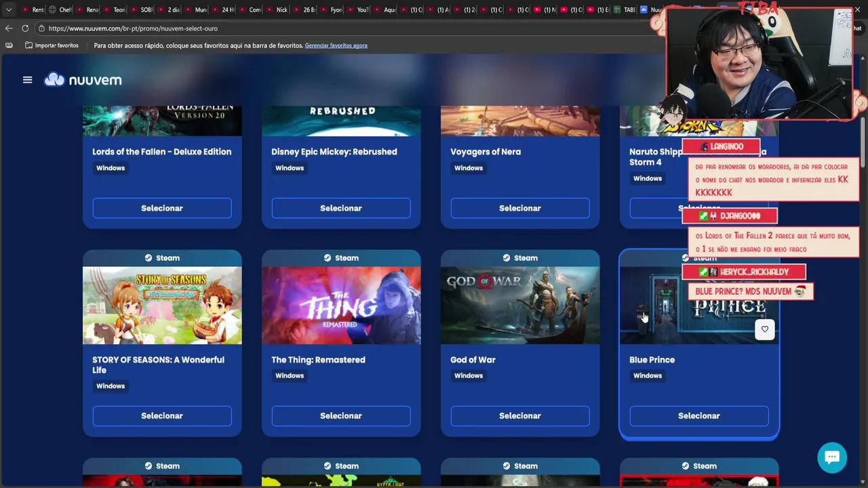Click Blue Prince title text
The width and height of the screenshot is (868, 488).
coord(652,360)
